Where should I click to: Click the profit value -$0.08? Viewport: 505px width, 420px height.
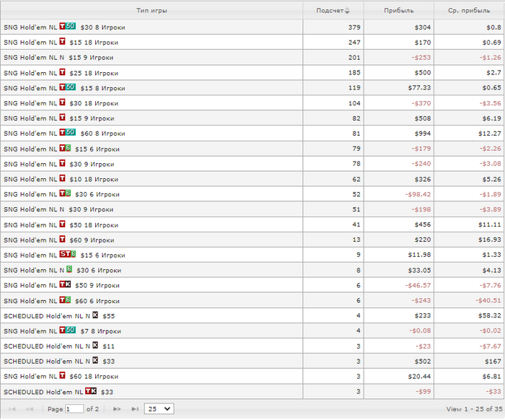(419, 331)
